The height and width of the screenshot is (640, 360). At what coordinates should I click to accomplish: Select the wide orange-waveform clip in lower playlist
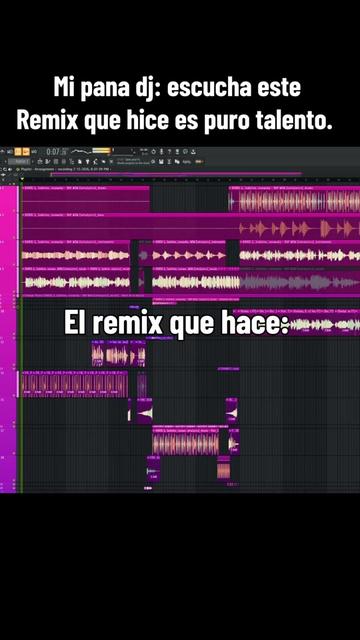[186, 442]
